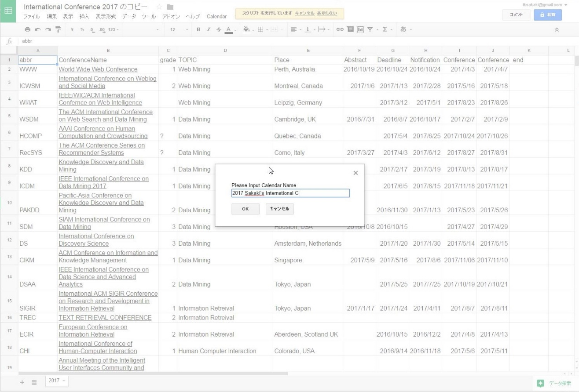579x392 pixels.
Task: Open the 表示 menu
Action: pyautogui.click(x=68, y=16)
